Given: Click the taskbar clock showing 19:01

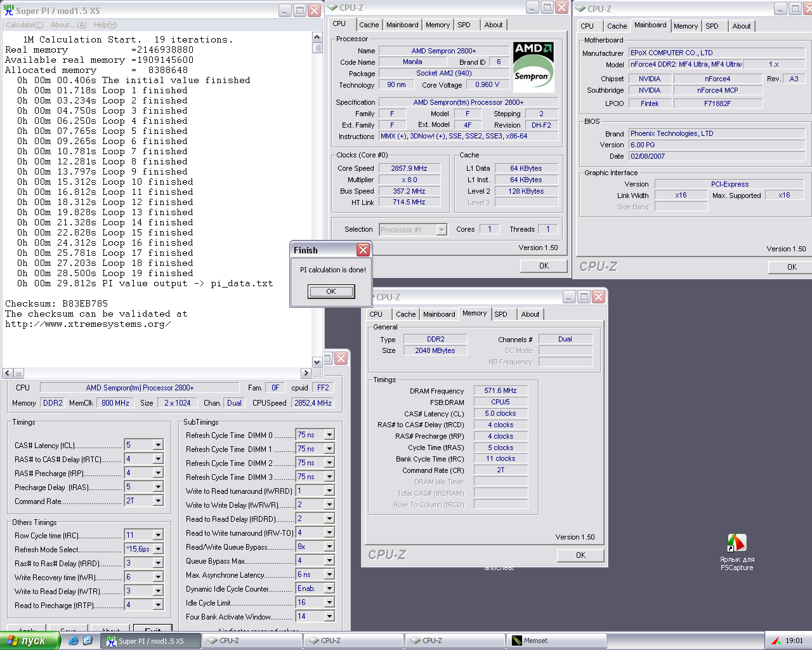Looking at the screenshot, I should point(794,641).
